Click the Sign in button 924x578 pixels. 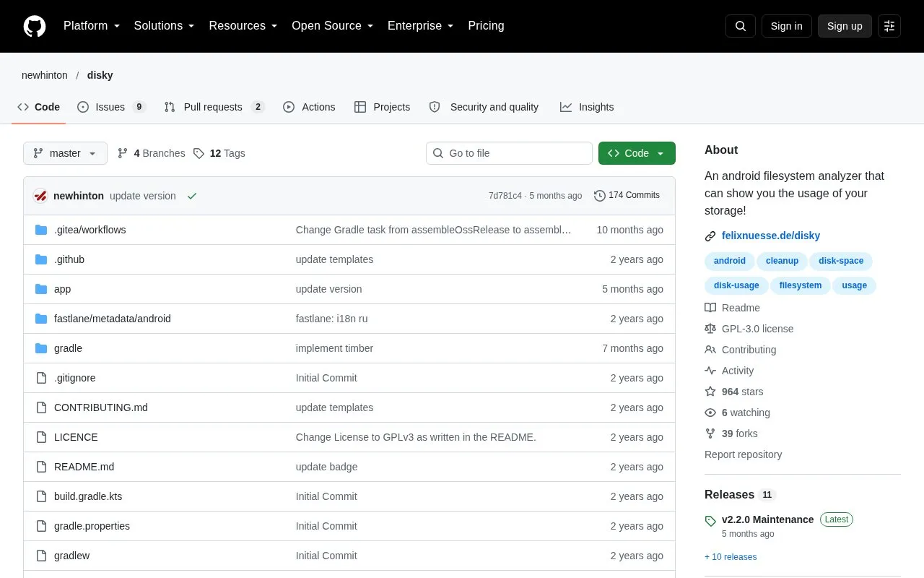click(786, 26)
